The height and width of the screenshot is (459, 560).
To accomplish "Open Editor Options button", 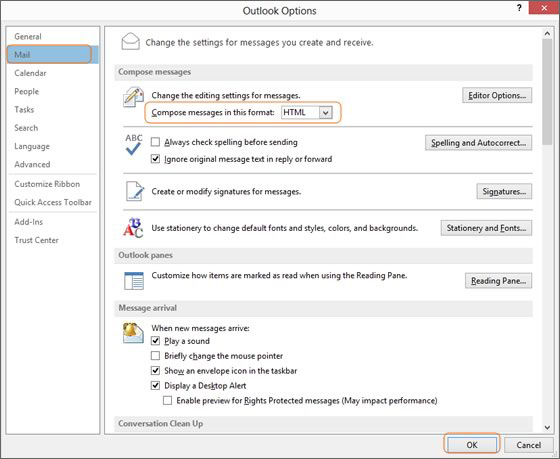I will 497,95.
